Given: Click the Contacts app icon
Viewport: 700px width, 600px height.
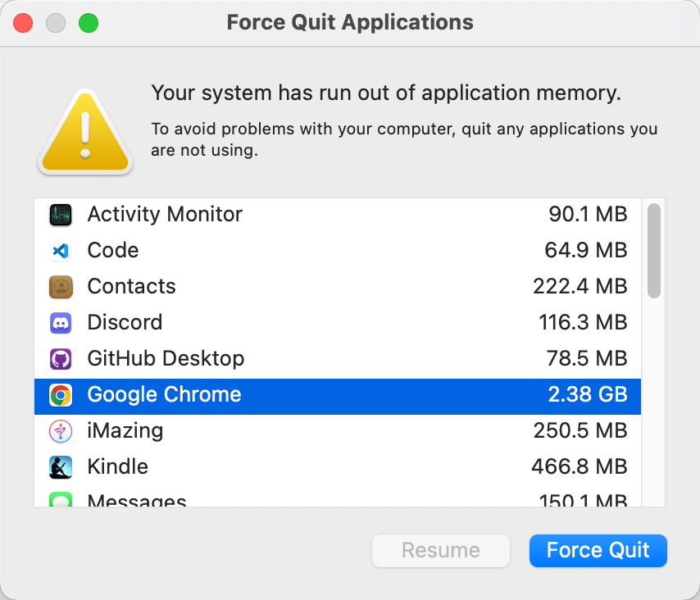Looking at the screenshot, I should (61, 287).
